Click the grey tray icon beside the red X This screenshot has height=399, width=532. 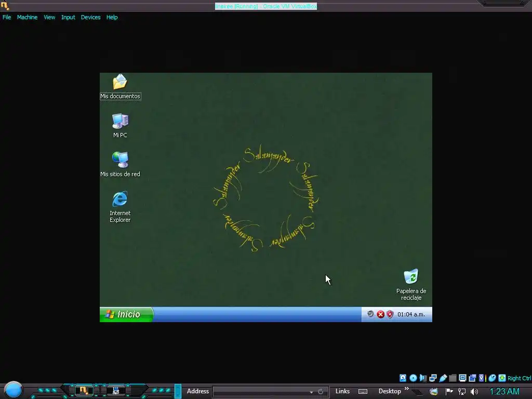tap(370, 314)
